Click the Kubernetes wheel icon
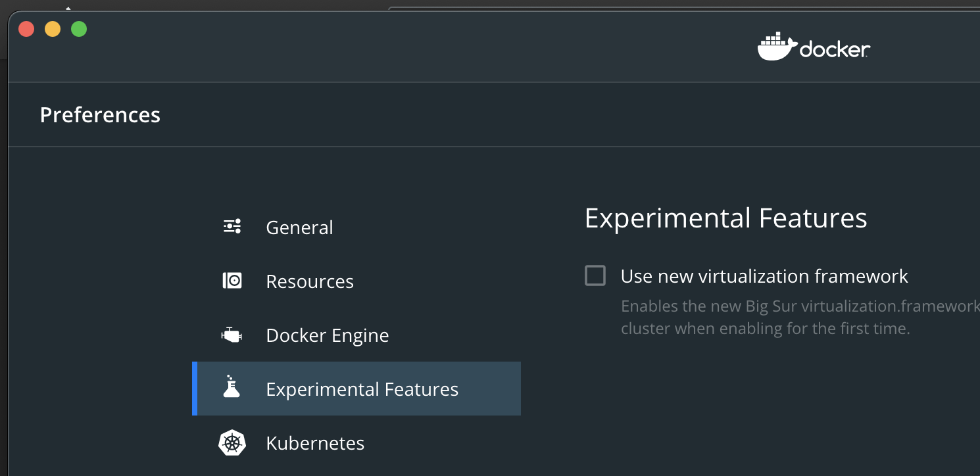Image resolution: width=980 pixels, height=476 pixels. [x=232, y=442]
